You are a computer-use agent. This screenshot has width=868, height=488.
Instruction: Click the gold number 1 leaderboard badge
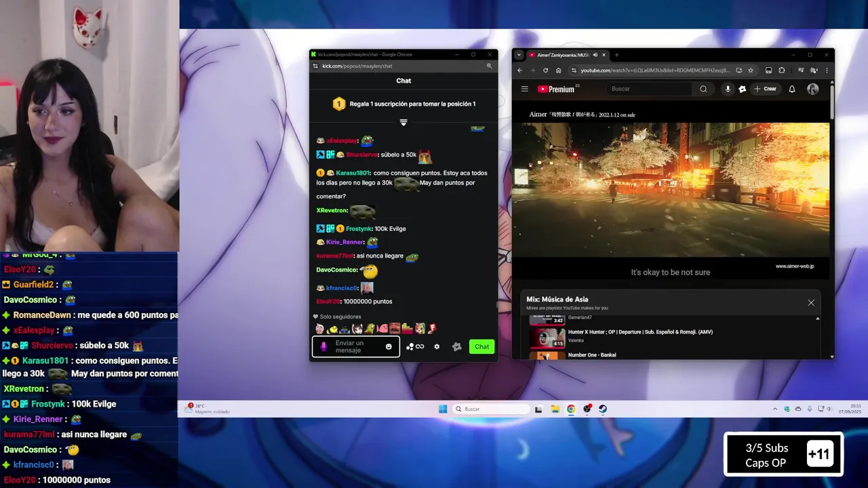[339, 104]
